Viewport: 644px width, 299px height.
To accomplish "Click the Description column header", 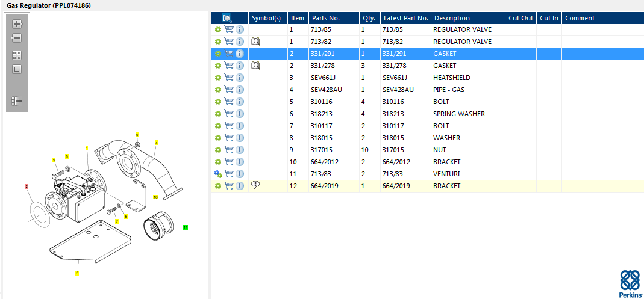I will click(452, 18).
